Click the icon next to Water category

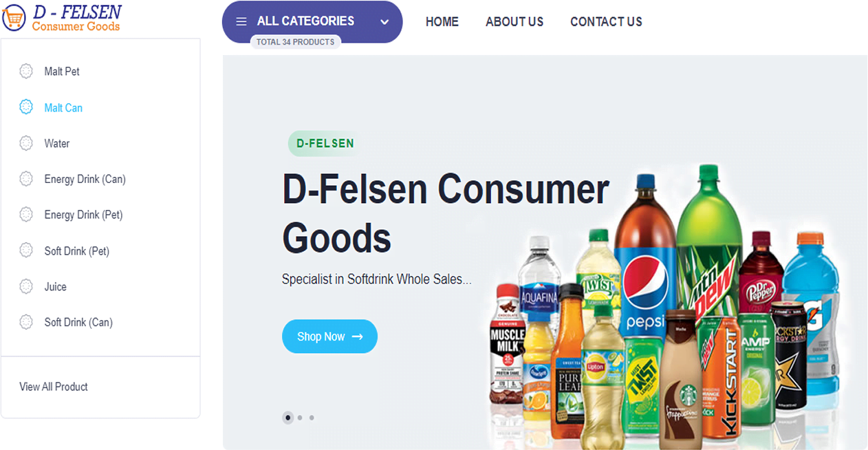pos(26,143)
